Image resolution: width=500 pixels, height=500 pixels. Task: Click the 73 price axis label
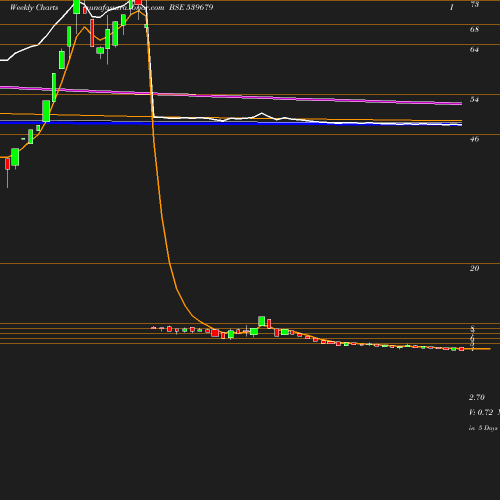point(474,4)
